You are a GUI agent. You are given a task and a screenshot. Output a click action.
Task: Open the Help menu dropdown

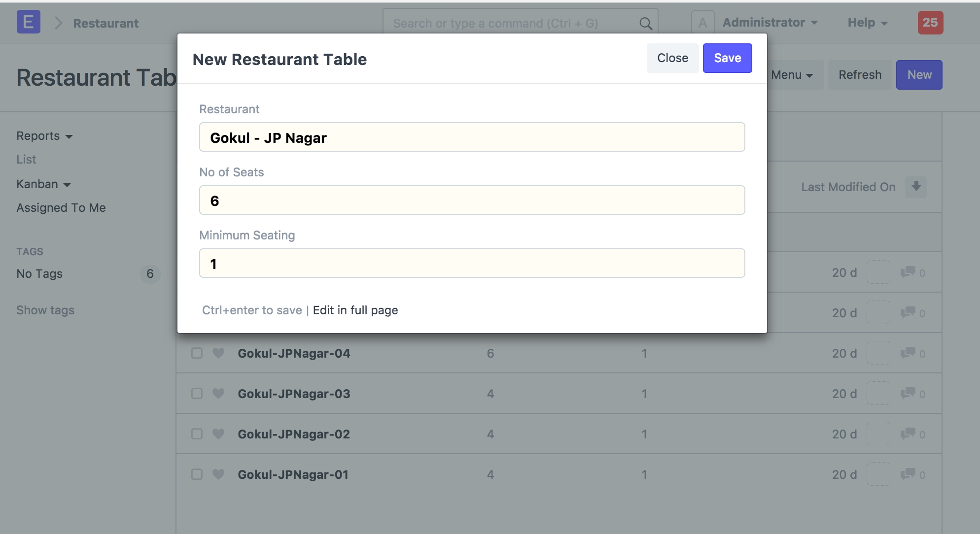(867, 23)
